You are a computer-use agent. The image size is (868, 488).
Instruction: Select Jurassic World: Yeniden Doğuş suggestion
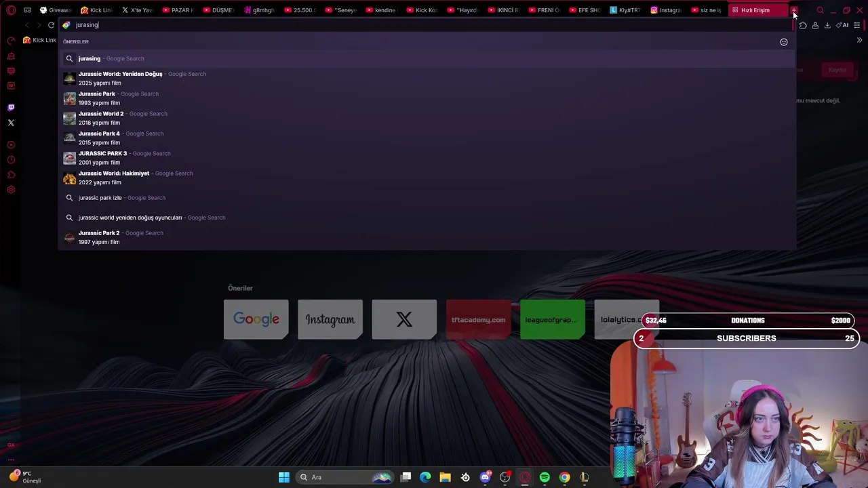click(427, 78)
